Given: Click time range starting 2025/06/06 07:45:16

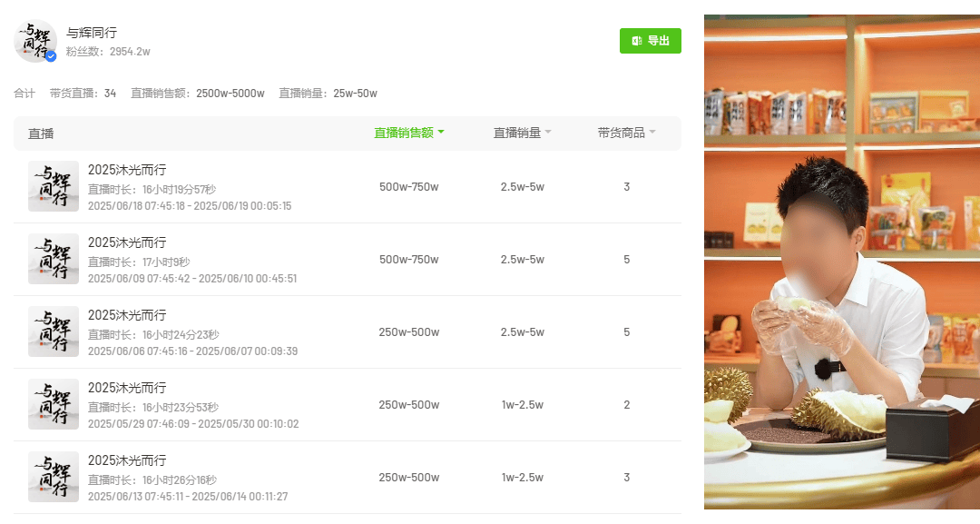Looking at the screenshot, I should (192, 351).
